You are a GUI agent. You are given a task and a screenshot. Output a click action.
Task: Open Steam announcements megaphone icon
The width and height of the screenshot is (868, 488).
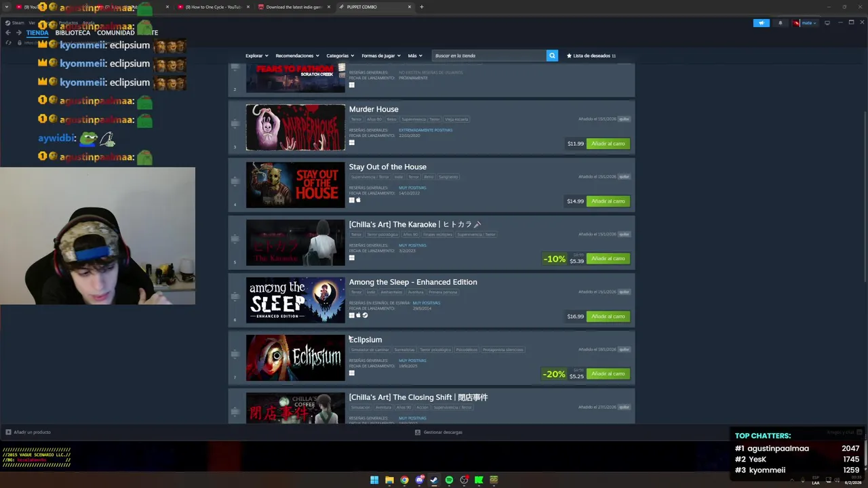[x=762, y=23]
